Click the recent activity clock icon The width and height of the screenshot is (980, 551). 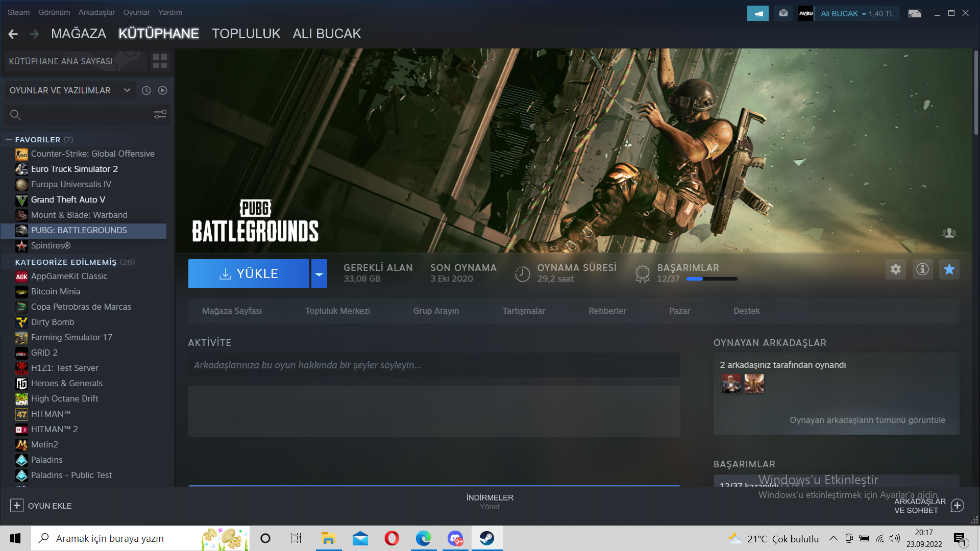coord(146,90)
